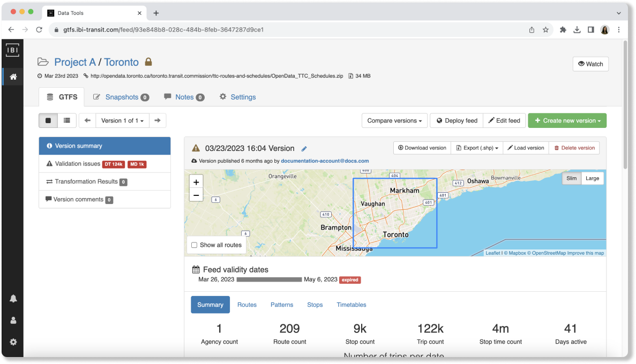Watch this feed

[590, 64]
